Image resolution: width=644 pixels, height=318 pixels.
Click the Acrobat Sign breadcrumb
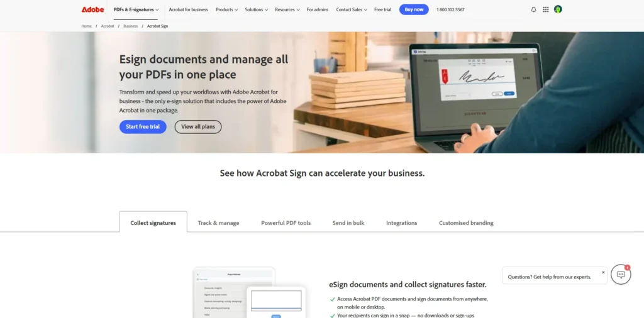158,26
